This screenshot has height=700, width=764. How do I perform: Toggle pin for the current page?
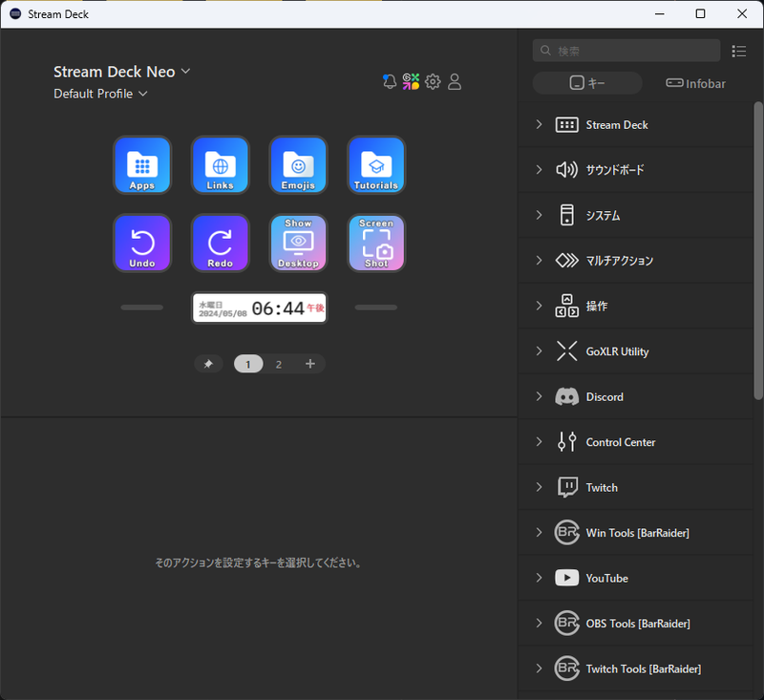coord(208,364)
